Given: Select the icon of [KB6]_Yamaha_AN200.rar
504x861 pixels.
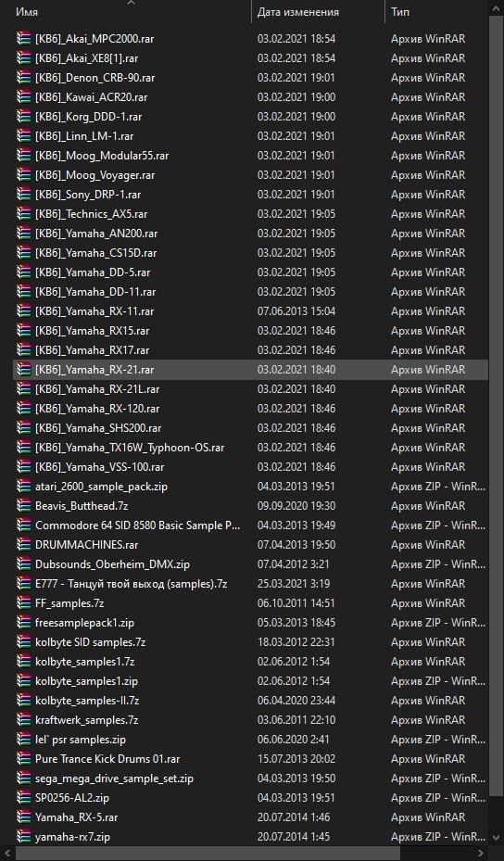Looking at the screenshot, I should (23, 234).
